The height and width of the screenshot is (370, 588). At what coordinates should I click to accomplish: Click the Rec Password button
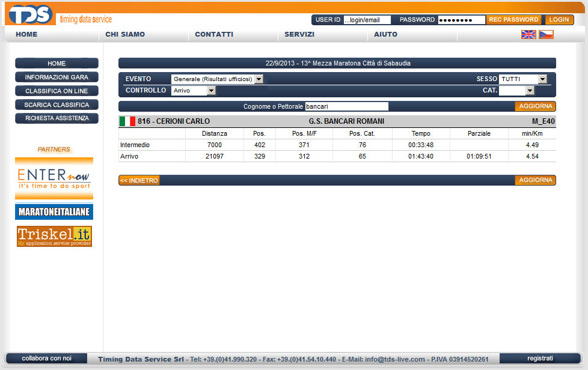[x=513, y=20]
